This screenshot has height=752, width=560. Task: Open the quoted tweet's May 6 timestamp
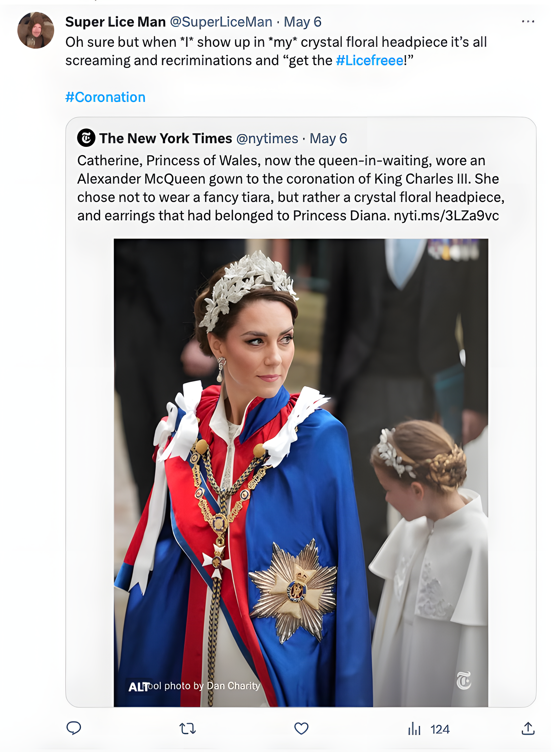click(x=328, y=139)
